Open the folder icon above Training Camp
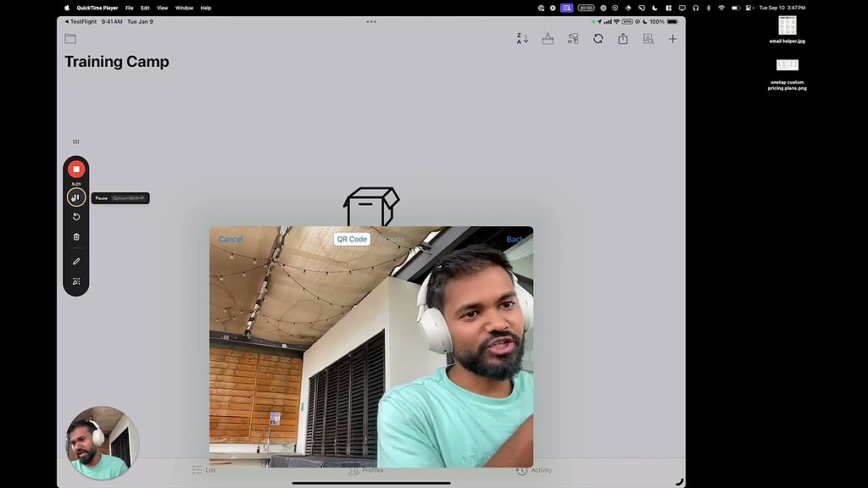Screen dimensions: 868x488 (x=70, y=39)
